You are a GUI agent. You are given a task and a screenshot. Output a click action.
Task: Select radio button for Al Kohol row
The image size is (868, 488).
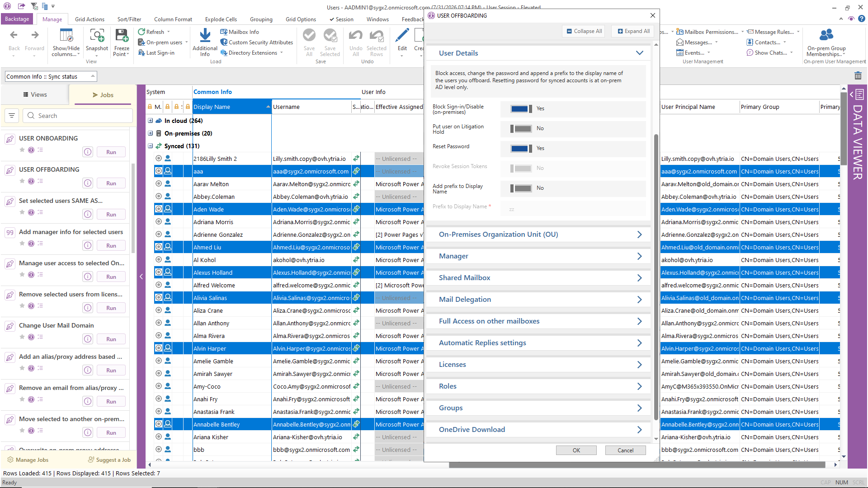(x=159, y=260)
